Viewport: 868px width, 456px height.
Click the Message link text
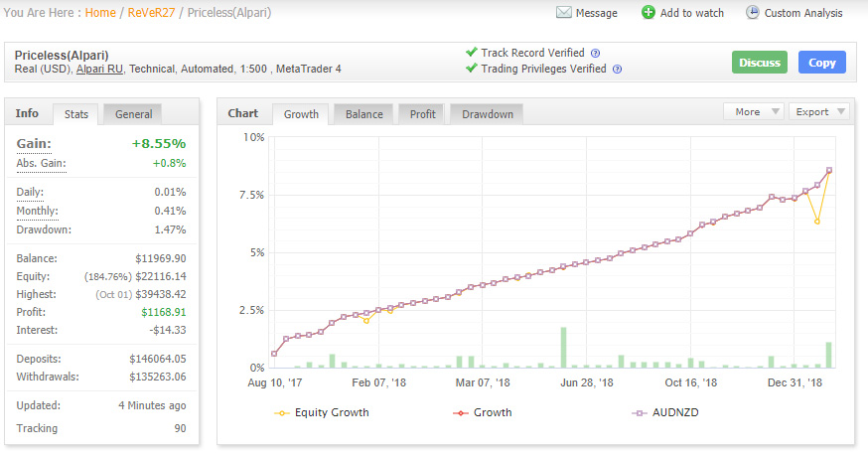coord(596,13)
